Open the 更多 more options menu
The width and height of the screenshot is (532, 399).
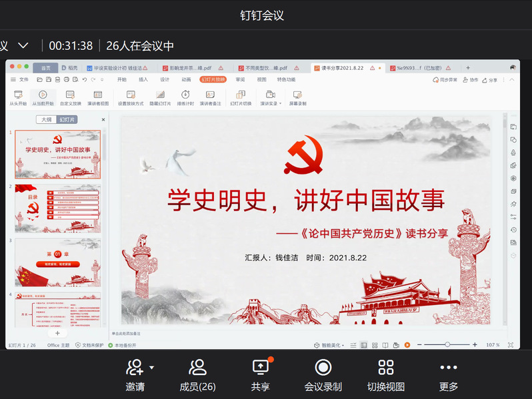tap(449, 375)
